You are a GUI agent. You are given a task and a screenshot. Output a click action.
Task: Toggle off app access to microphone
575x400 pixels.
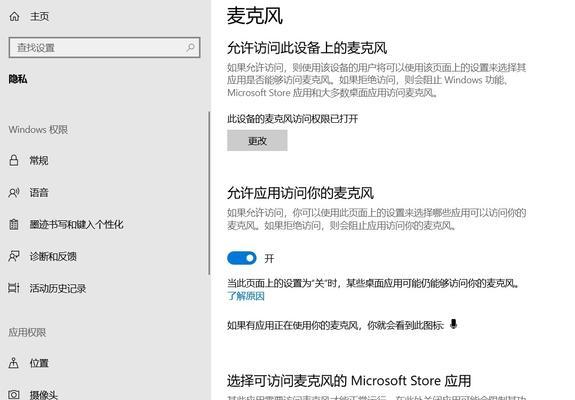pyautogui.click(x=241, y=258)
